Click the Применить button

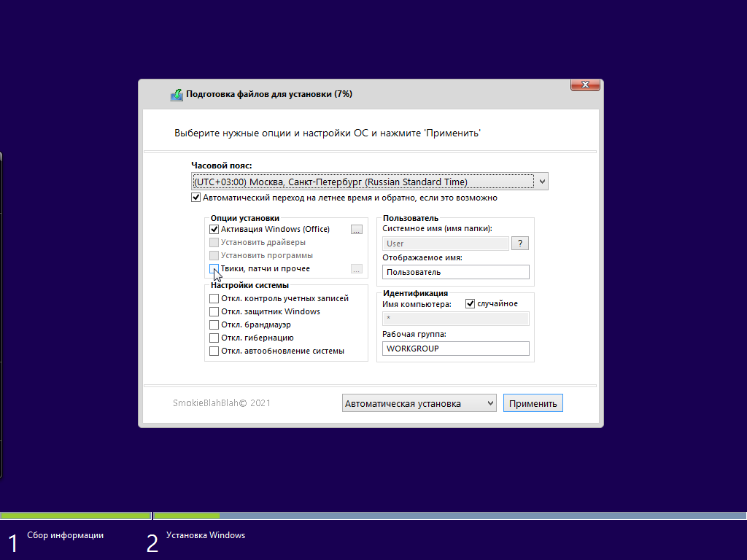[x=533, y=403]
